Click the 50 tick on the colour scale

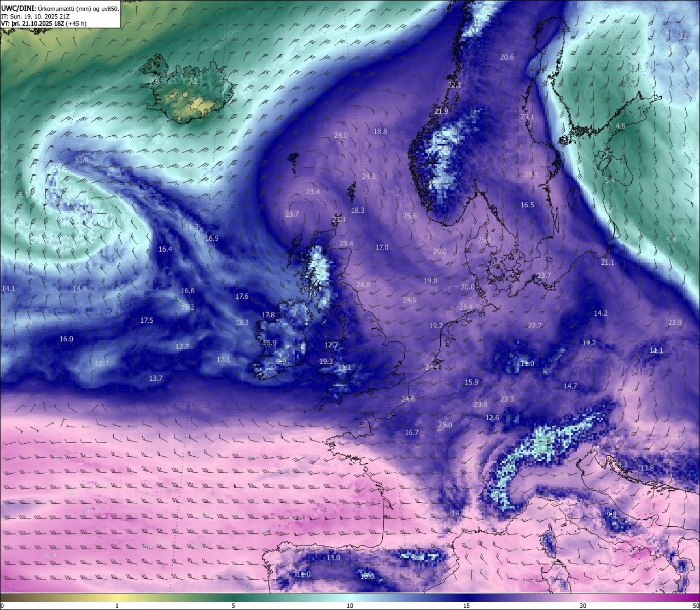pos(696,605)
